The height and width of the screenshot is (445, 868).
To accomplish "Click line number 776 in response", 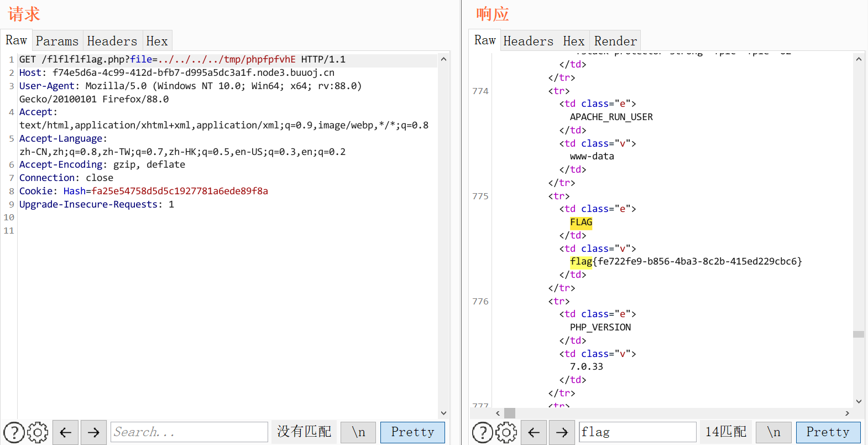I will point(480,301).
